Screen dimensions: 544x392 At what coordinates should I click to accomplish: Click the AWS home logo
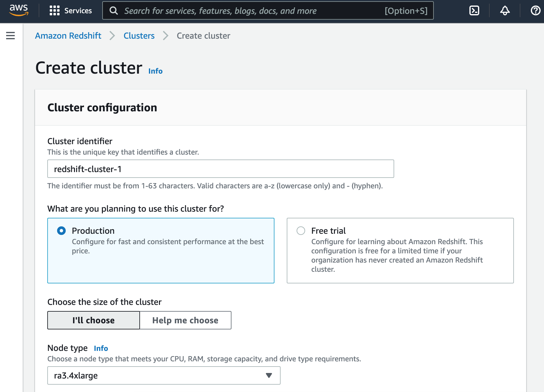[x=19, y=10]
